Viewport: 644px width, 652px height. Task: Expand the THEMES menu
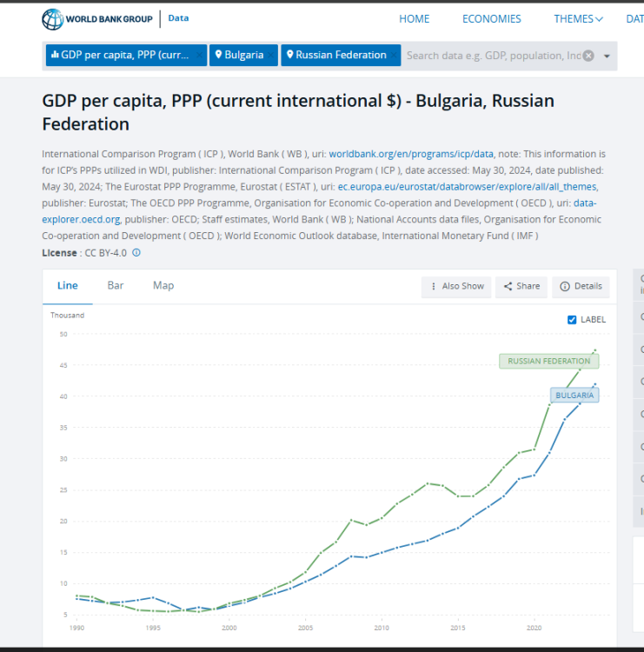coord(578,19)
